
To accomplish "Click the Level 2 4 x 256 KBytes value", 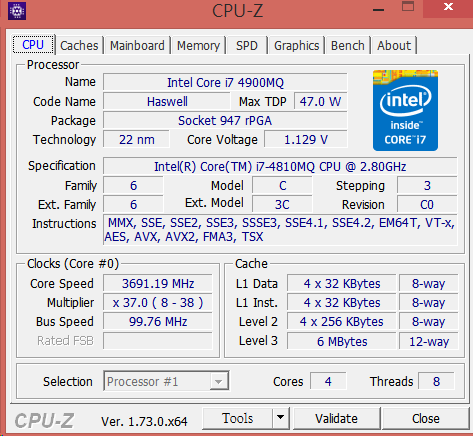I will pyautogui.click(x=342, y=322).
